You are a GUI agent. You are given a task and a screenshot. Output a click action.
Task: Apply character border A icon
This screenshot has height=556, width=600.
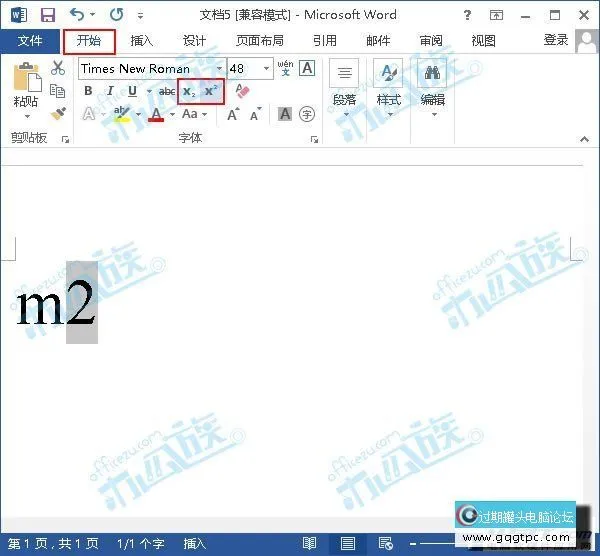(307, 68)
